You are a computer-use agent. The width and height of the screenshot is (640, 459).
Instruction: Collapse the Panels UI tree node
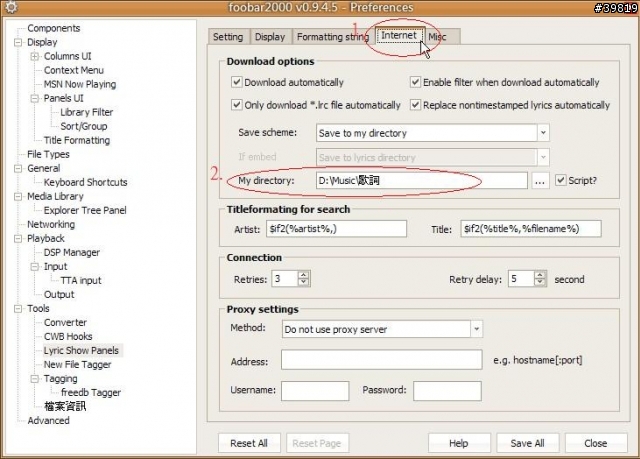[x=35, y=98]
